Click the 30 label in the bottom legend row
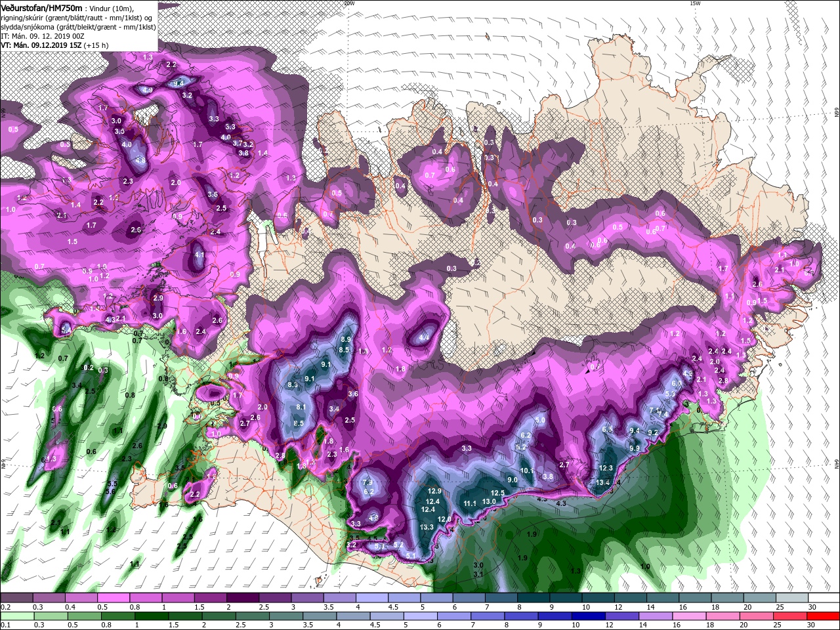The height and width of the screenshot is (630, 840). (812, 625)
